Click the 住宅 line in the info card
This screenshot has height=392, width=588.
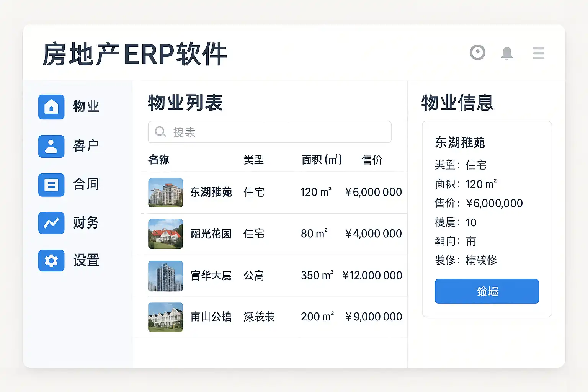pyautogui.click(x=461, y=165)
